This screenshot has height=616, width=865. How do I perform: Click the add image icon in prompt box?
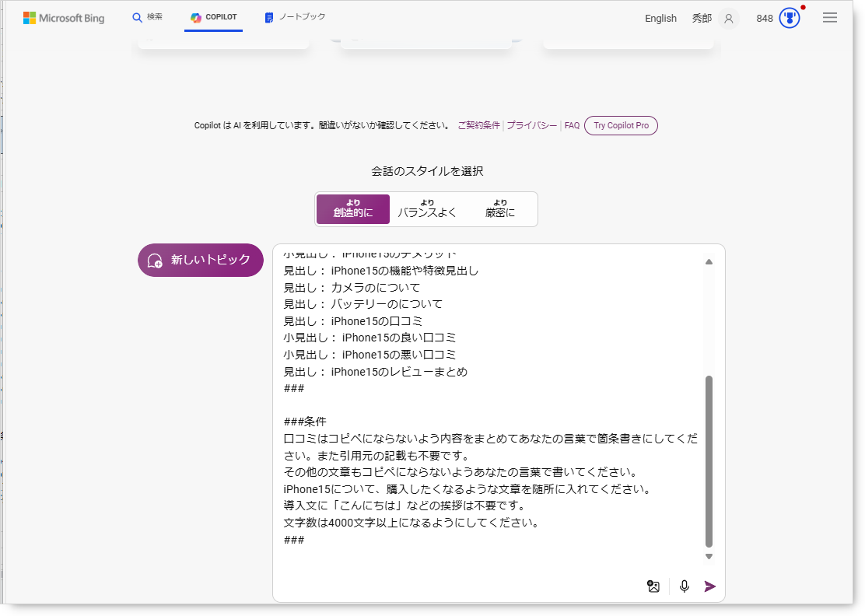click(x=653, y=586)
